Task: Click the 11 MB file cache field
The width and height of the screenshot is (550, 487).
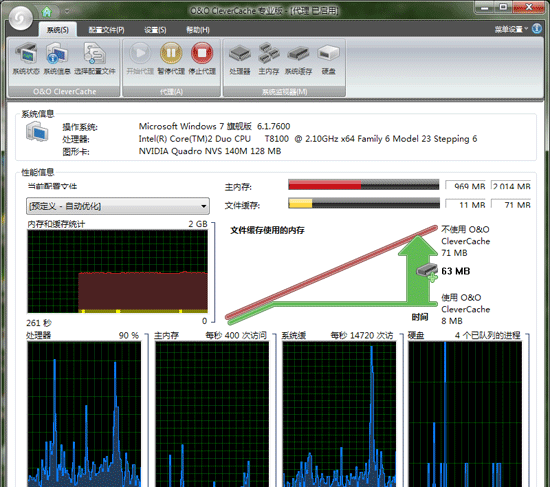Action: (466, 204)
